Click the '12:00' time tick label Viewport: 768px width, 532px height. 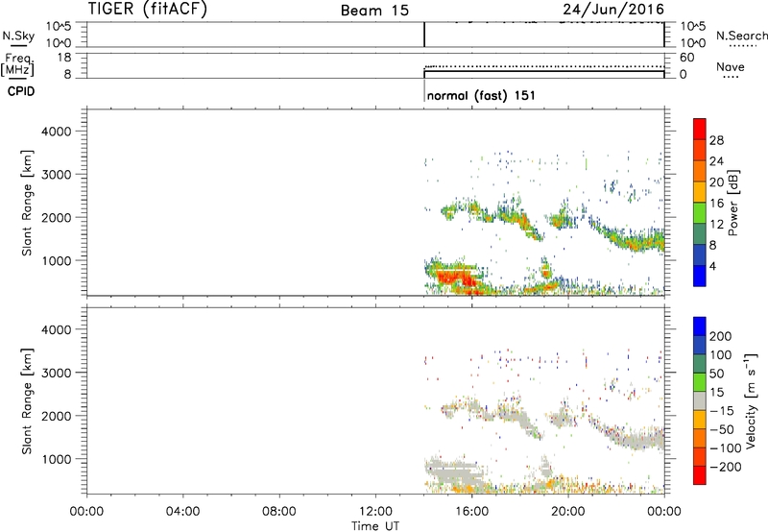375,512
